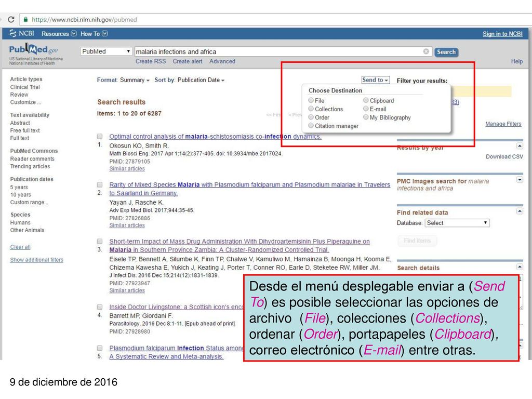The image size is (532, 399).
Task: Go to PubMed.gov logo home
Action: 34,50
